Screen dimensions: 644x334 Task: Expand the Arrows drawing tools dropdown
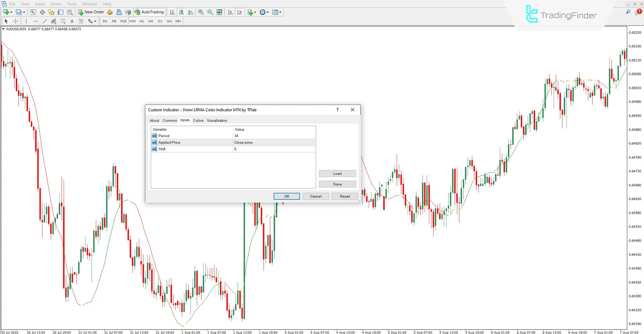pos(95,21)
